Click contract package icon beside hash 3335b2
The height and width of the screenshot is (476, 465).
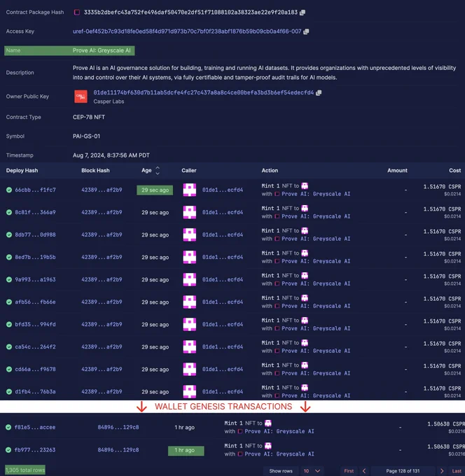pyautogui.click(x=77, y=12)
